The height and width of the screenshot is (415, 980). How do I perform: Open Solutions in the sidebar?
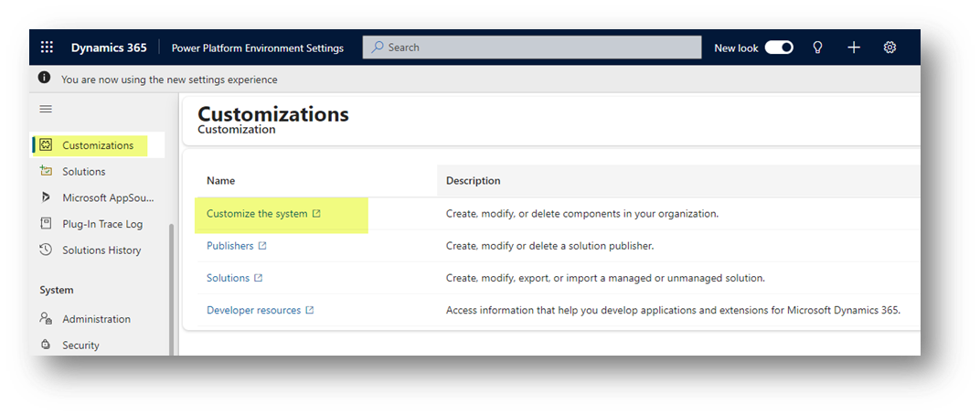[84, 171]
